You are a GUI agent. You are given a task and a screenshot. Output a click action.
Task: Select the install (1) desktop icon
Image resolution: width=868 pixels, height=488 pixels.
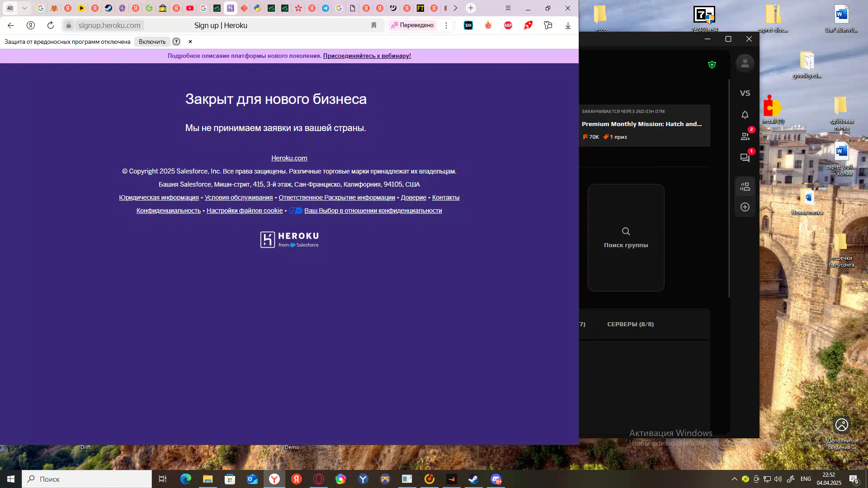[773, 109]
